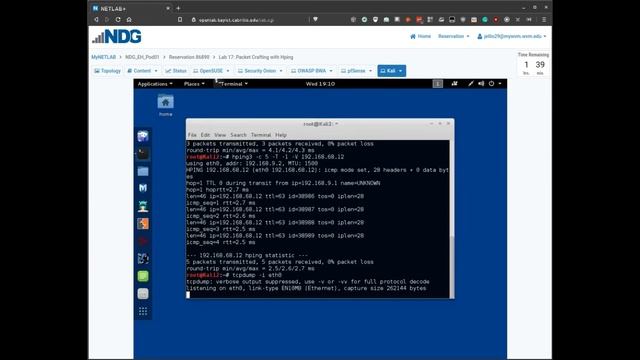Image resolution: width=640 pixels, height=360 pixels.
Task: Click the topmost Kali dock icon
Action: [143, 136]
